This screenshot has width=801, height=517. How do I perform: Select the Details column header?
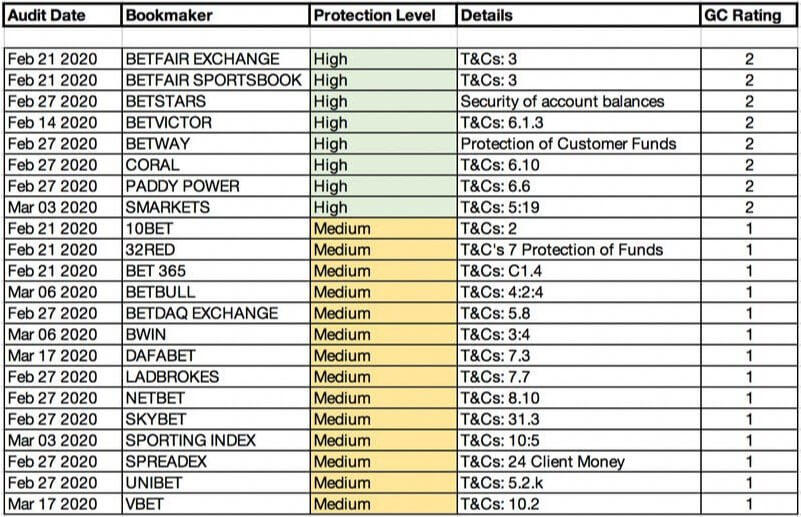577,16
